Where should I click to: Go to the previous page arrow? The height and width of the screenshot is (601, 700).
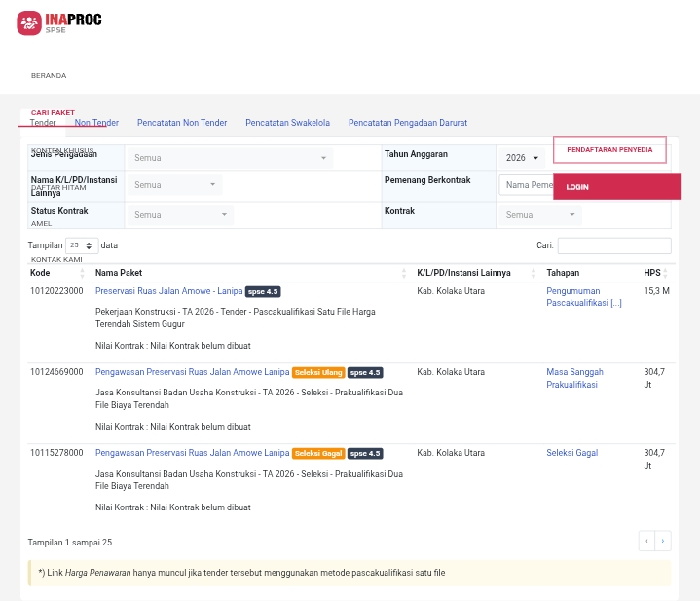pos(646,541)
